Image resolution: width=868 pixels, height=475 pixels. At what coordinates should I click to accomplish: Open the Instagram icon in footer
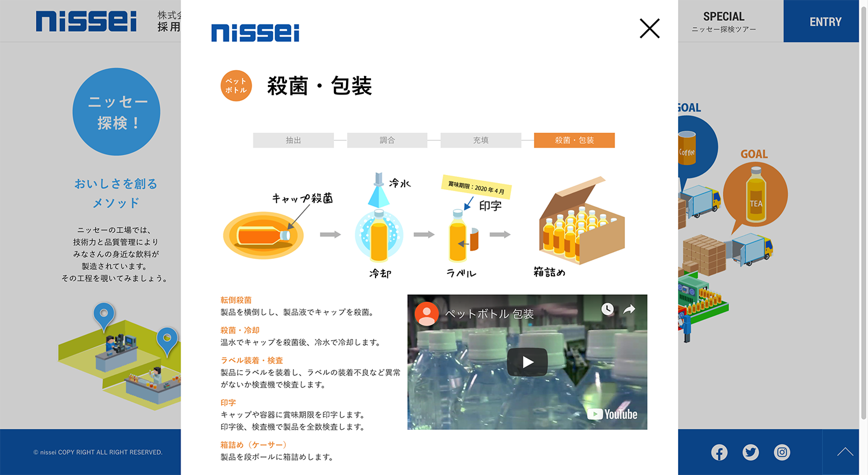782,452
